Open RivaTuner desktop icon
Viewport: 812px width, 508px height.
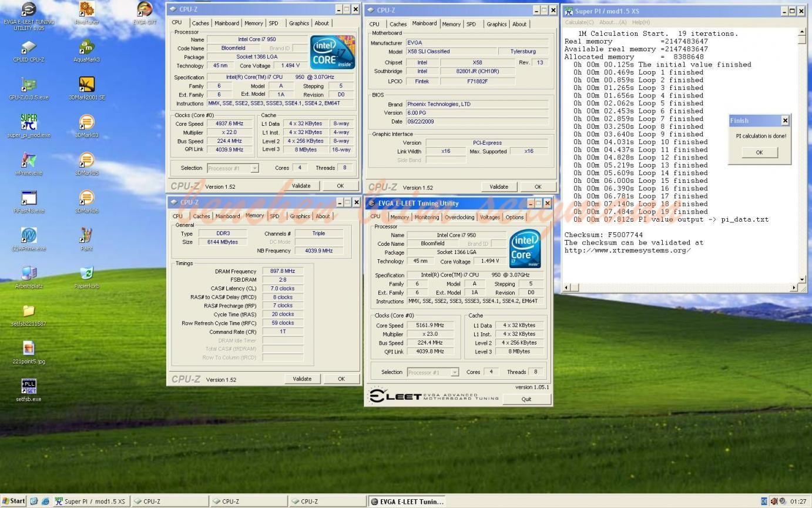tap(86, 13)
